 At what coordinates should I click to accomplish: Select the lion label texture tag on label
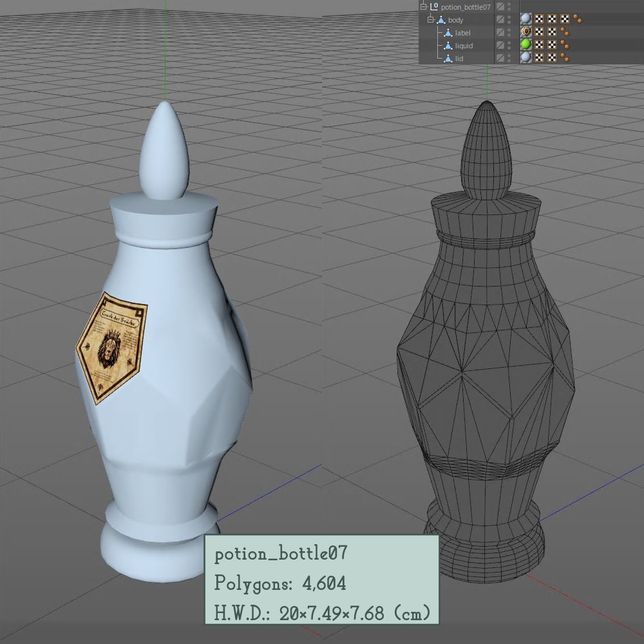(526, 32)
